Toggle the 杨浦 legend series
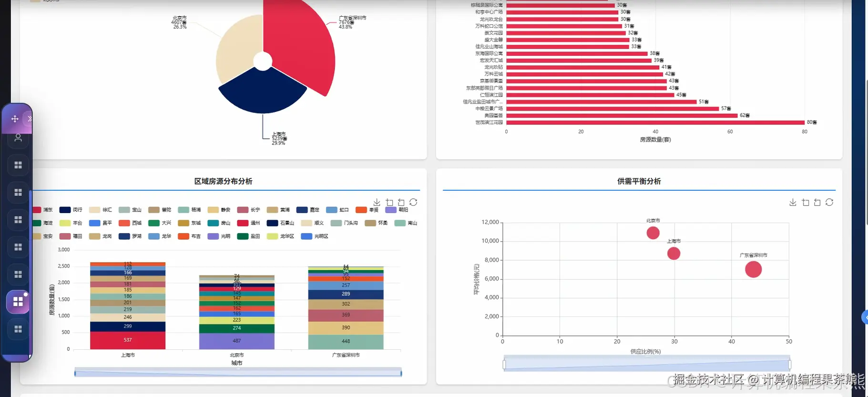 click(x=189, y=210)
